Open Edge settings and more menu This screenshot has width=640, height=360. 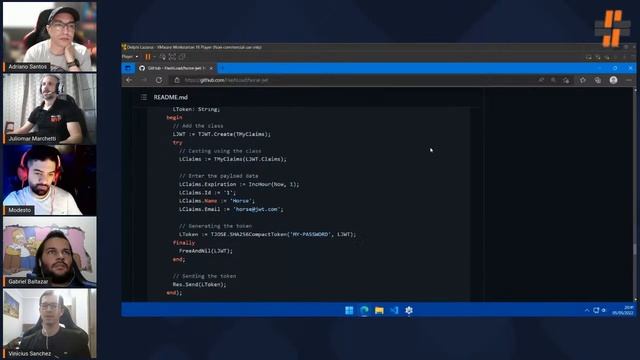(x=629, y=80)
